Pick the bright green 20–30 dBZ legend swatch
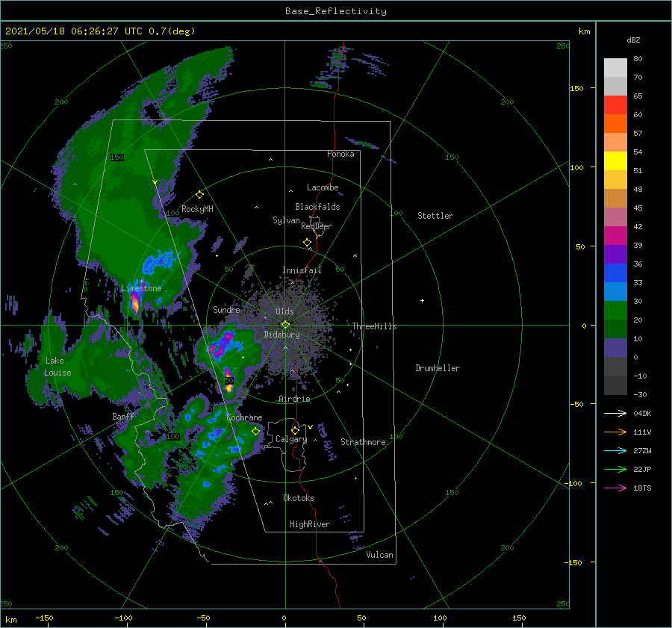 (615, 311)
